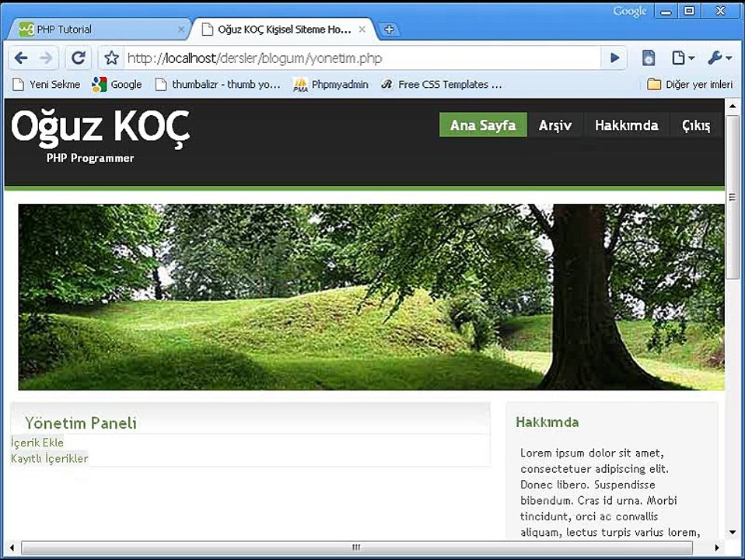The height and width of the screenshot is (560, 745).
Task: Open the settings gear page icon in toolbar
Action: pos(649,58)
